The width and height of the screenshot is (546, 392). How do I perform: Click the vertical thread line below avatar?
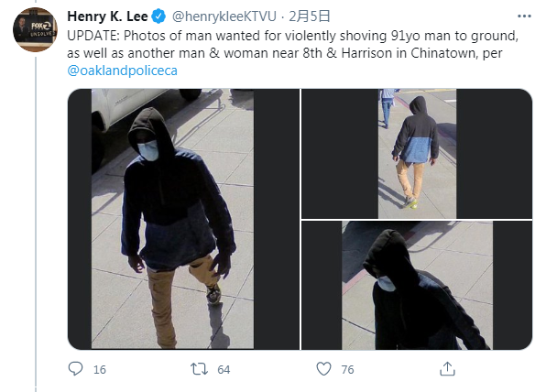point(36,224)
